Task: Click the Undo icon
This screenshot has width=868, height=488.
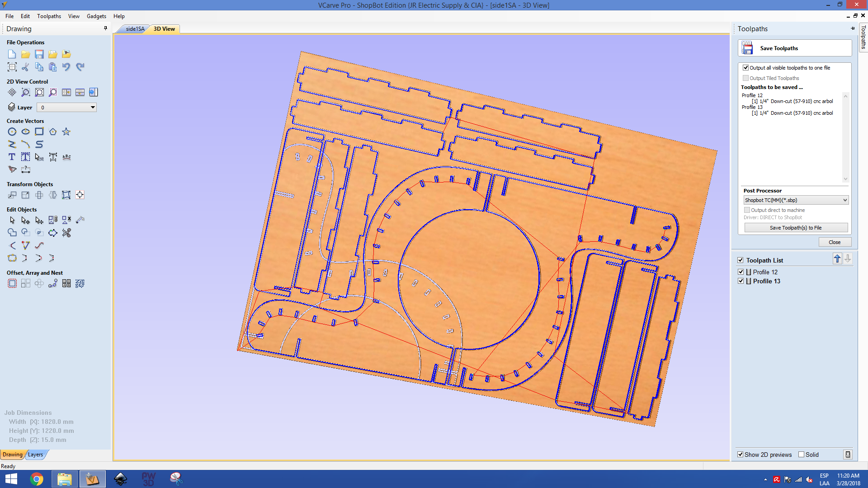Action: click(x=66, y=67)
